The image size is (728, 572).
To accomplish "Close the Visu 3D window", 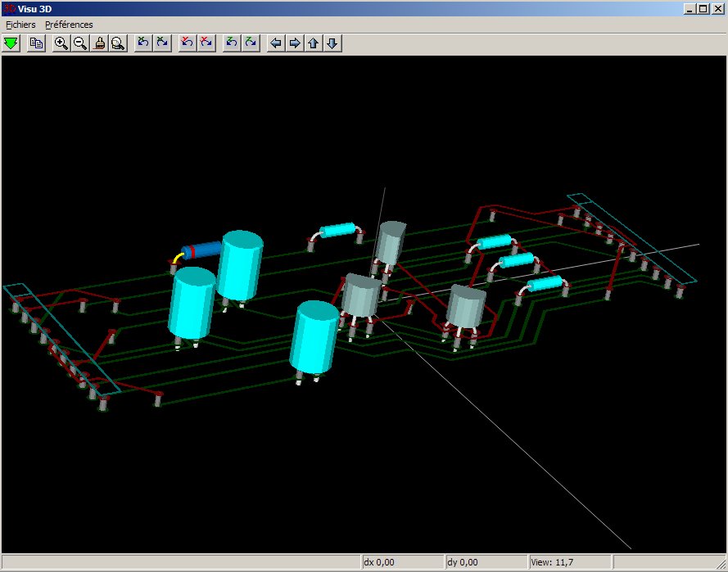I will click(x=717, y=9).
